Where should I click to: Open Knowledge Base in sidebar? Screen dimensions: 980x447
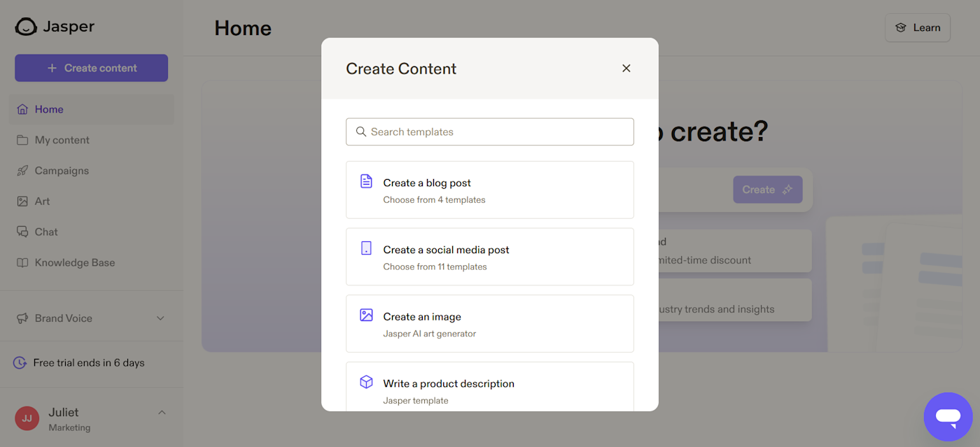click(91, 263)
